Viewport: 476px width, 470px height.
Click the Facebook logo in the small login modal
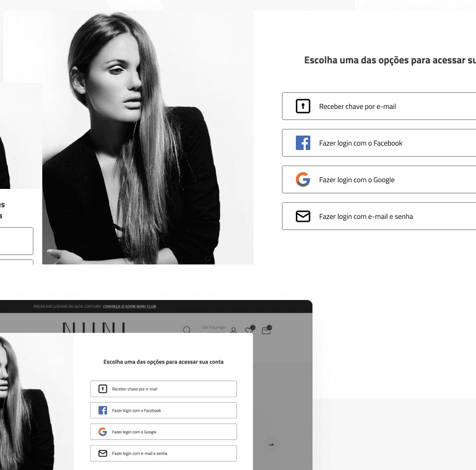103,410
